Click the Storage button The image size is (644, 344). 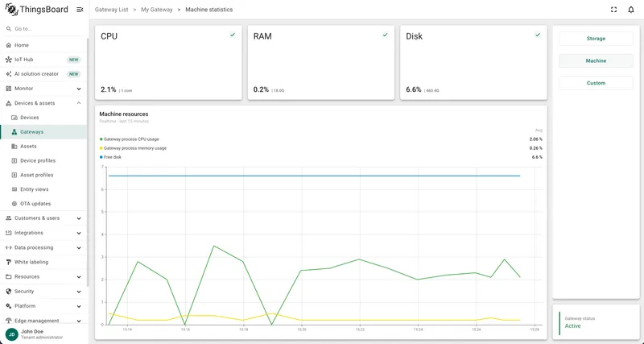[596, 39]
